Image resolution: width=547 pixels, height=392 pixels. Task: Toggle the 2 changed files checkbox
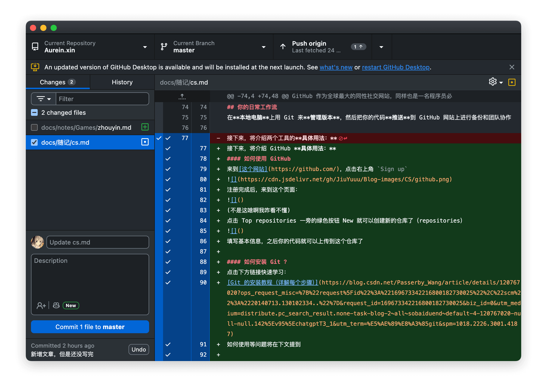(34, 113)
